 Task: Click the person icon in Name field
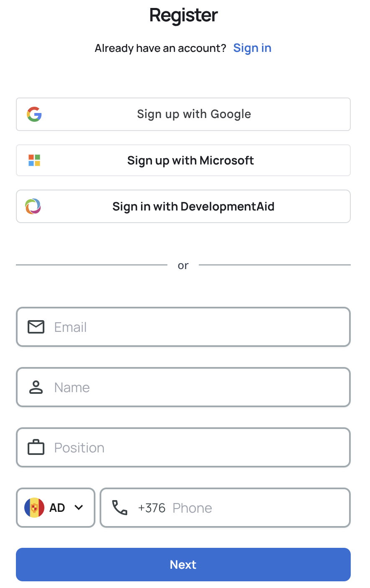[36, 387]
